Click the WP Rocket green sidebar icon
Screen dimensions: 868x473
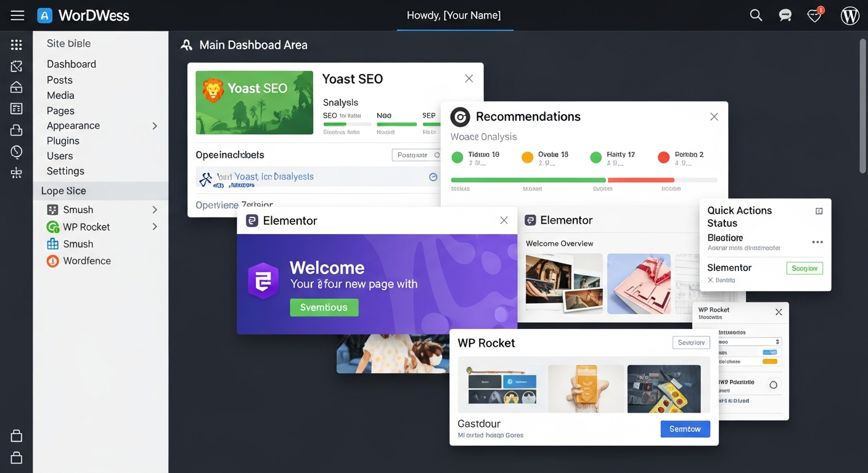tap(53, 227)
